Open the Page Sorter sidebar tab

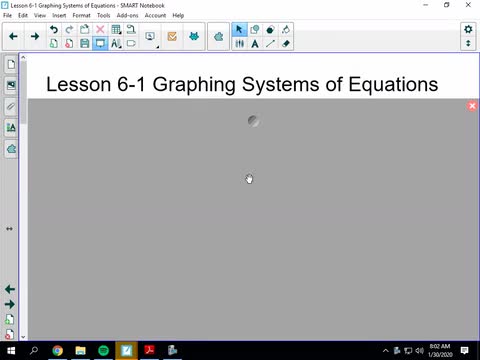[11, 64]
